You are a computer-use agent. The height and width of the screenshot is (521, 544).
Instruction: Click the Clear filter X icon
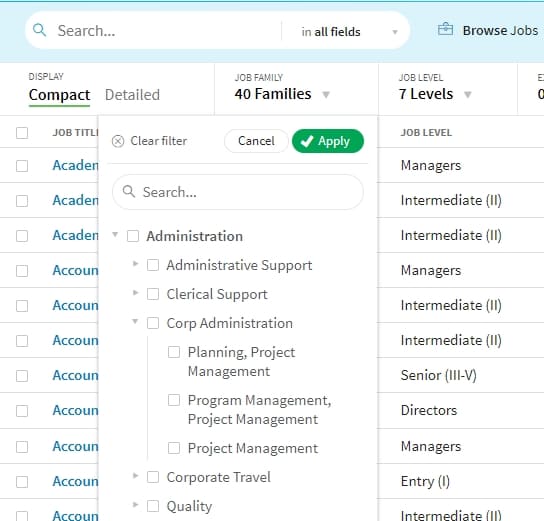[118, 141]
